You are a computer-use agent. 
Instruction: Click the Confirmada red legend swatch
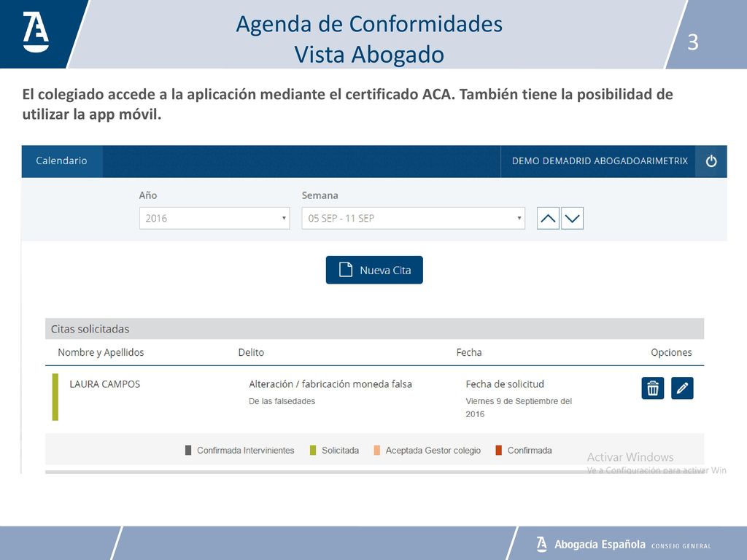click(x=499, y=451)
